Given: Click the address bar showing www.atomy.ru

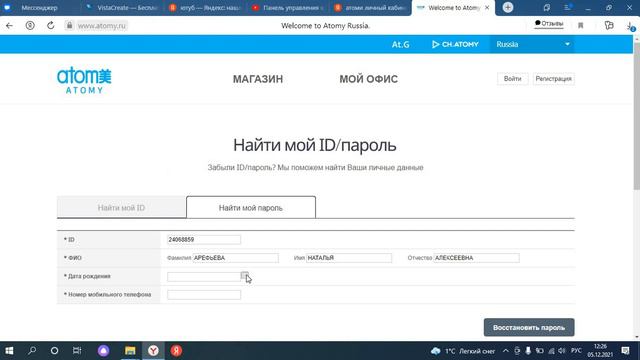Looking at the screenshot, I should pyautogui.click(x=102, y=26).
